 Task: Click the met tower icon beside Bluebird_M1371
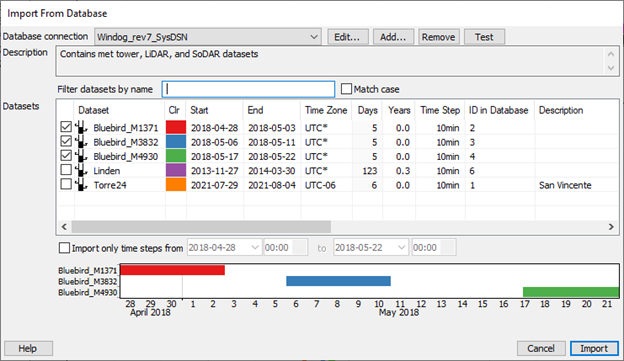81,127
